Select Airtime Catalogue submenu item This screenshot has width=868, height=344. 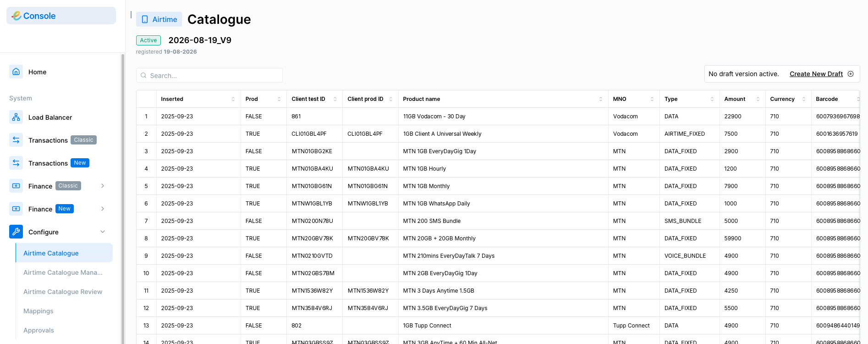(x=64, y=253)
